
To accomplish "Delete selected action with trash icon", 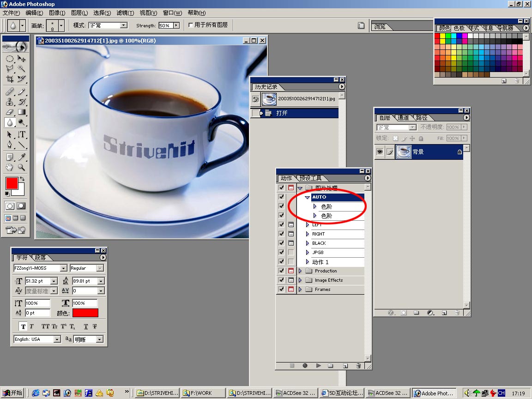I will 358,366.
